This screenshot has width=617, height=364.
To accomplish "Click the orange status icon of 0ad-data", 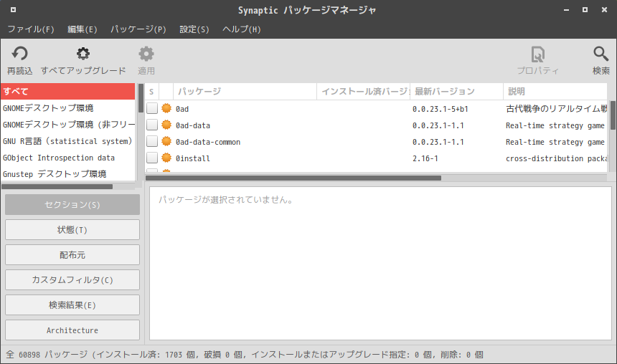I will [166, 125].
